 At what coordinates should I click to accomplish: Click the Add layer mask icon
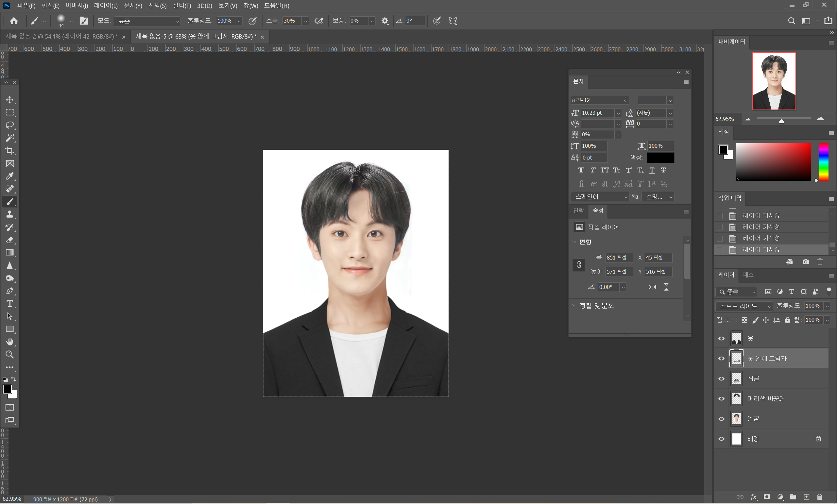(x=767, y=497)
